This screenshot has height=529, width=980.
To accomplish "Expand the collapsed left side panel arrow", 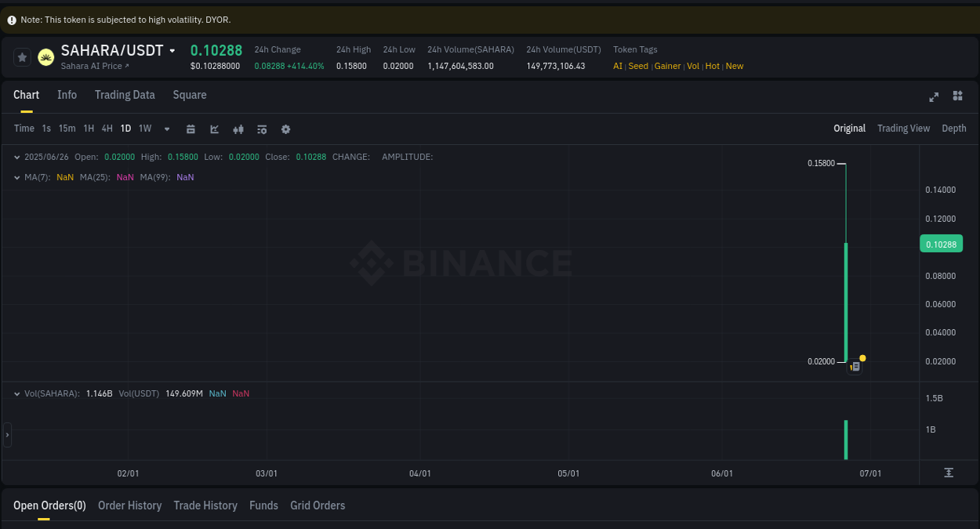I will coord(7,433).
